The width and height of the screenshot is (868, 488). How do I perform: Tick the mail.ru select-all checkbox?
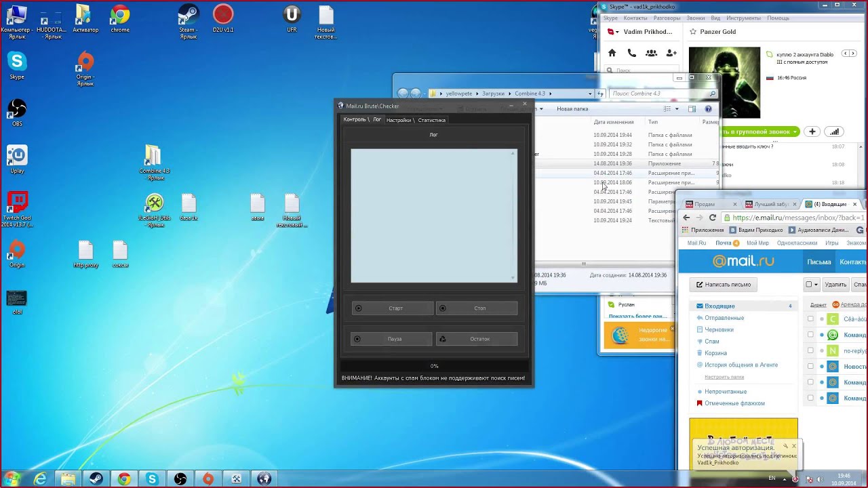(x=808, y=285)
